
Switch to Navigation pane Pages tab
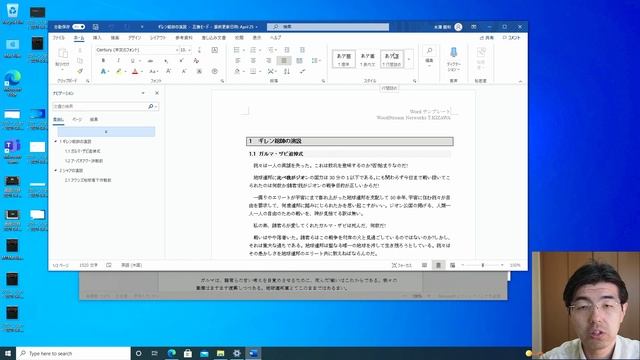click(77, 120)
